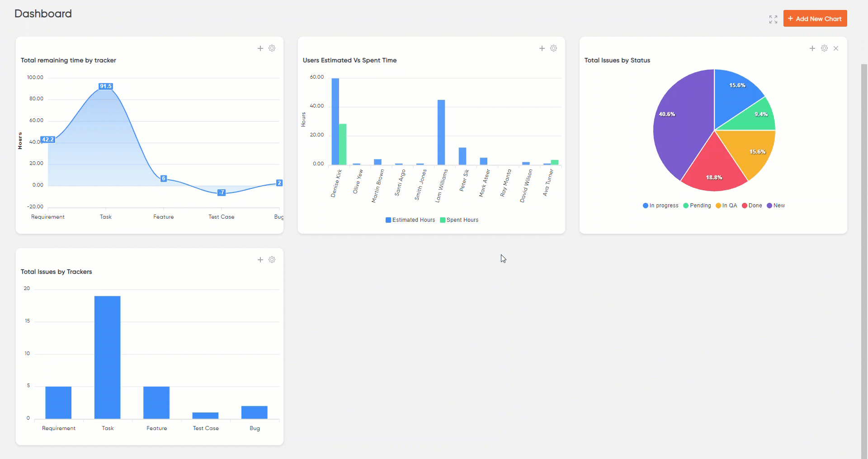Open settings gear for Users Estimated Vs Spent Time

553,48
